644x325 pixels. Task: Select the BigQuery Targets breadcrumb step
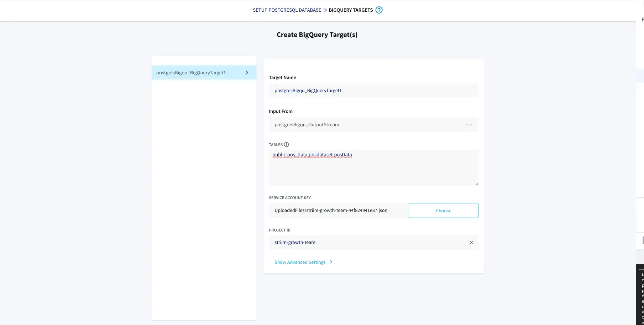(351, 10)
